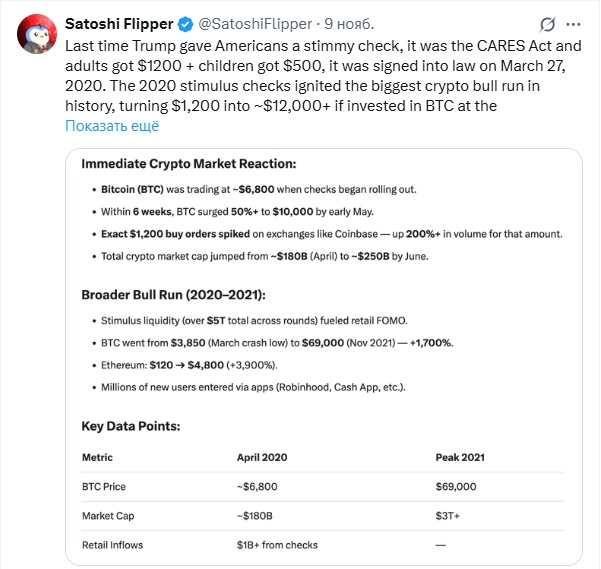Open the "Satoshi Flipper" display name link
Image resolution: width=601 pixels, height=569 pixels.
click(120, 22)
